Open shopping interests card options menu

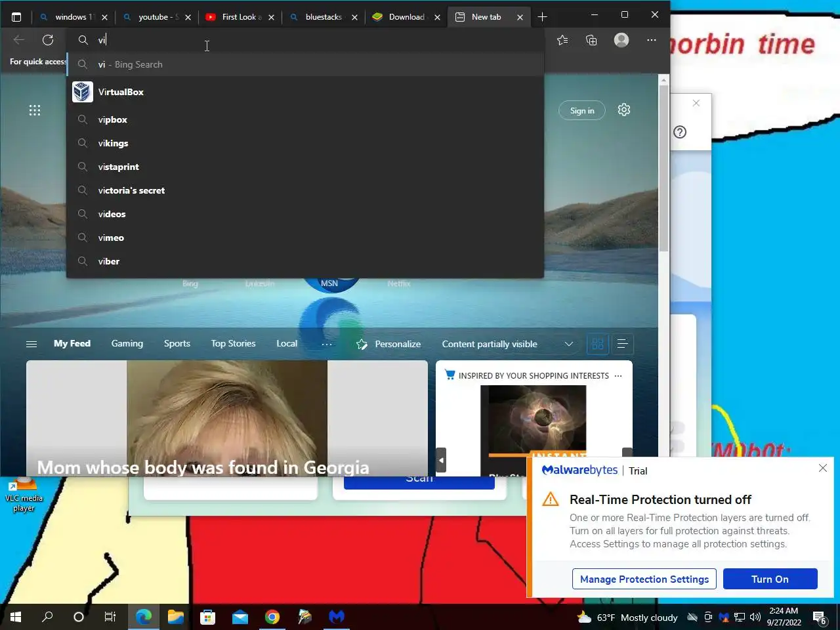[x=618, y=375]
